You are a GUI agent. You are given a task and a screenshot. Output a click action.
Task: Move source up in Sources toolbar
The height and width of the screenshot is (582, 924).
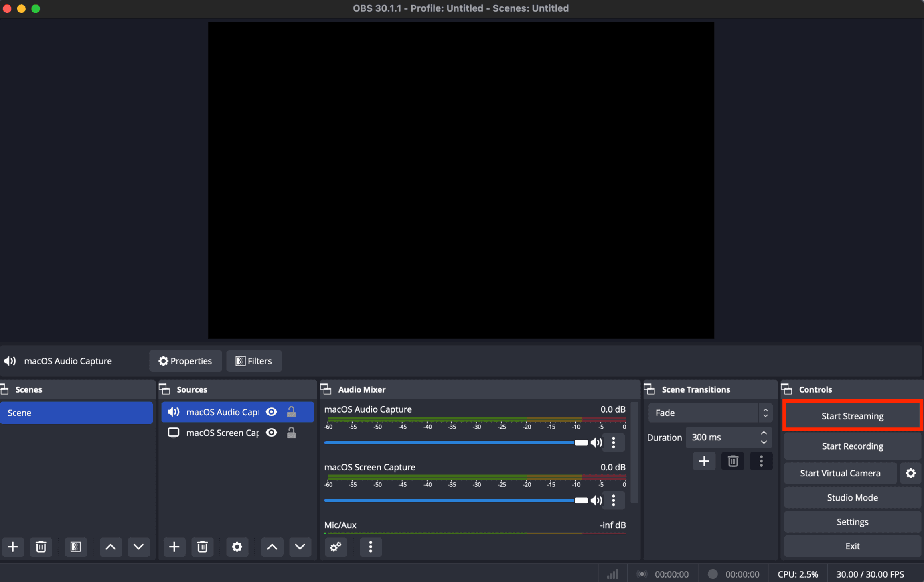point(272,547)
